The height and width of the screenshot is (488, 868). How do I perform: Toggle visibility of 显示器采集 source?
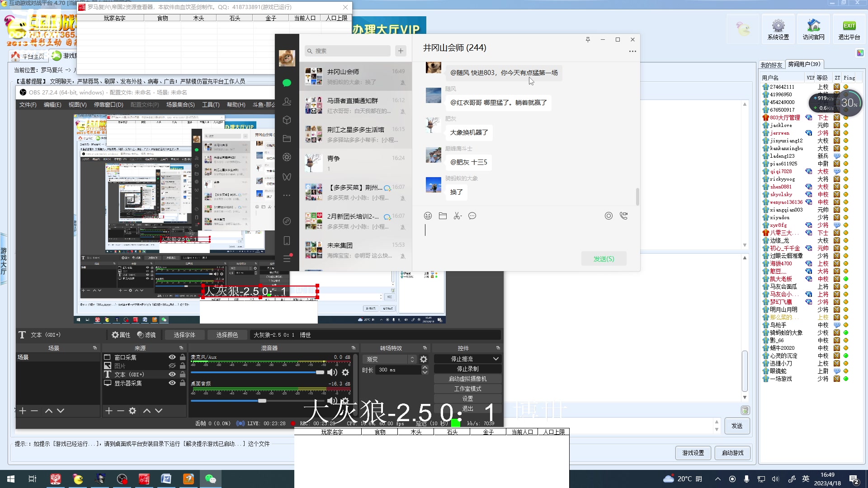point(172,383)
